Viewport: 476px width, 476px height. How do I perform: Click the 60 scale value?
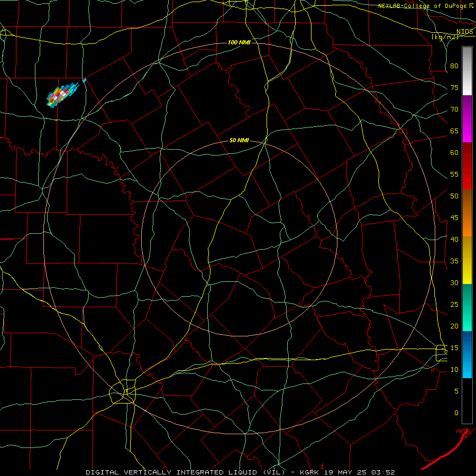[454, 153]
